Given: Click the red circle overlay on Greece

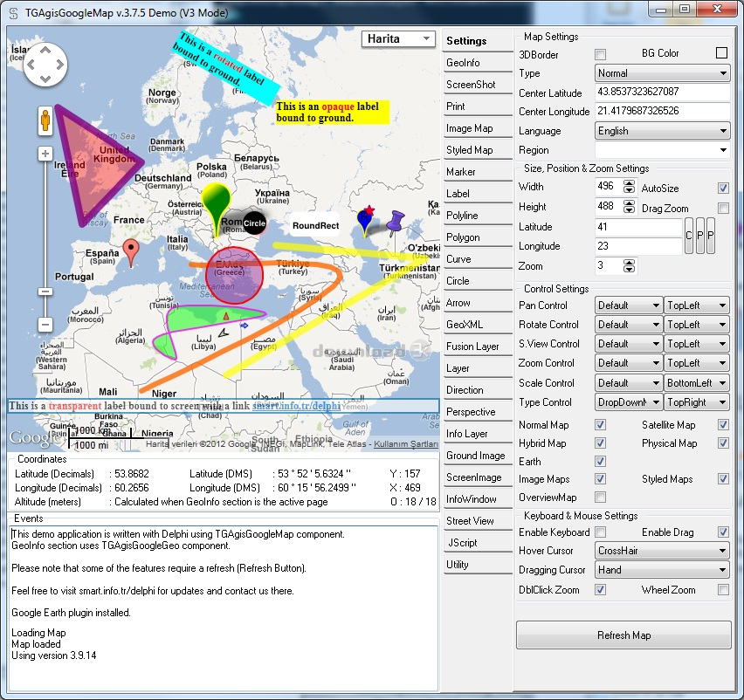Looking at the screenshot, I should coord(234,276).
